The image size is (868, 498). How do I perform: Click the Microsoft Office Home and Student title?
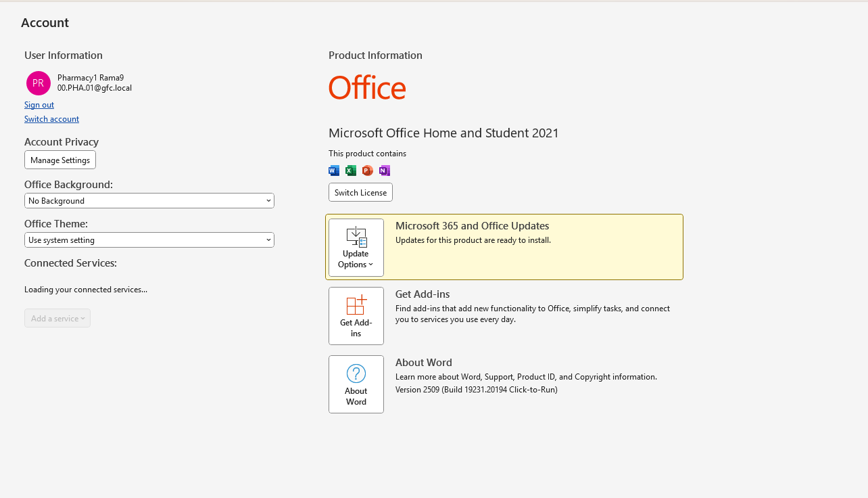[x=443, y=133]
